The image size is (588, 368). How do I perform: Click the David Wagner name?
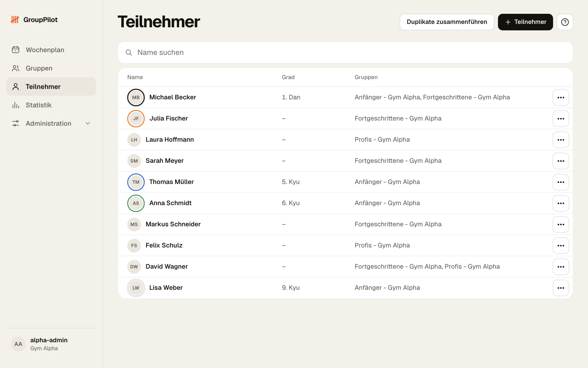coord(167,266)
